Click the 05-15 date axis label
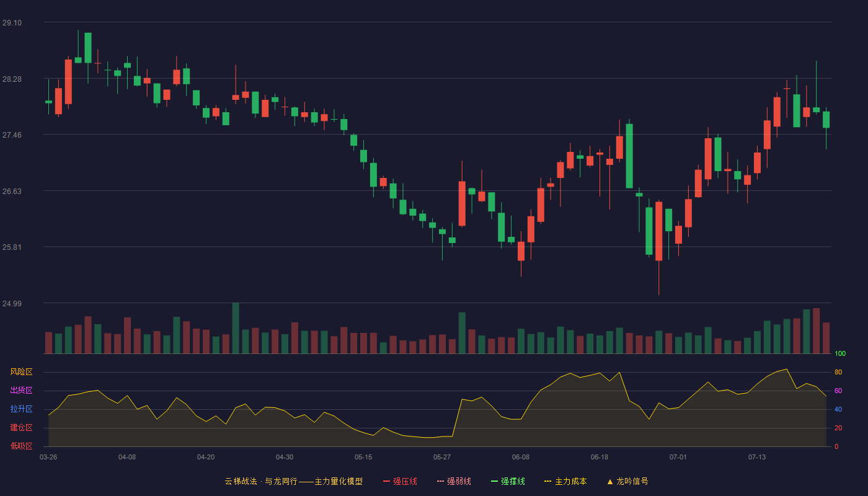Image resolution: width=868 pixels, height=496 pixels. [363, 457]
